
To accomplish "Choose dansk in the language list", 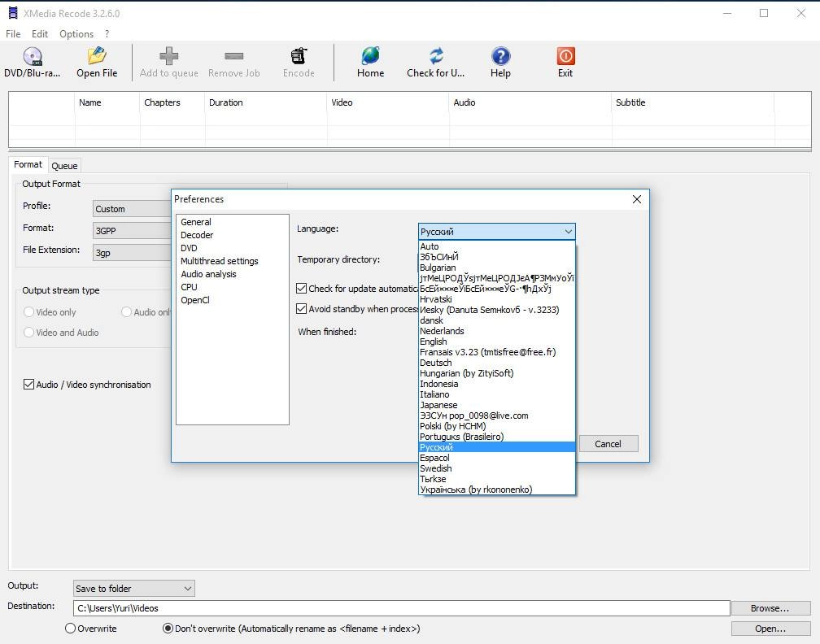I will click(497, 320).
